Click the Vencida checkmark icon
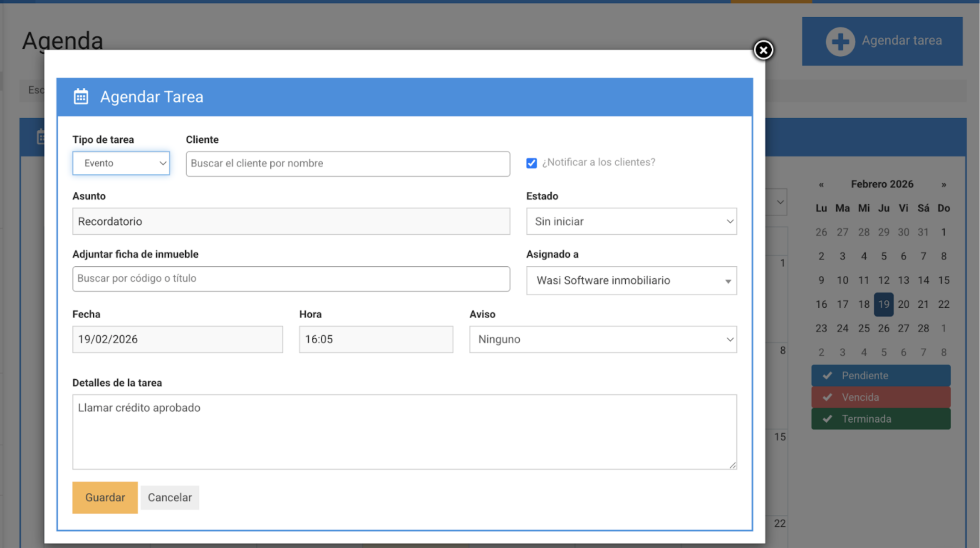This screenshot has height=548, width=980. coord(827,397)
